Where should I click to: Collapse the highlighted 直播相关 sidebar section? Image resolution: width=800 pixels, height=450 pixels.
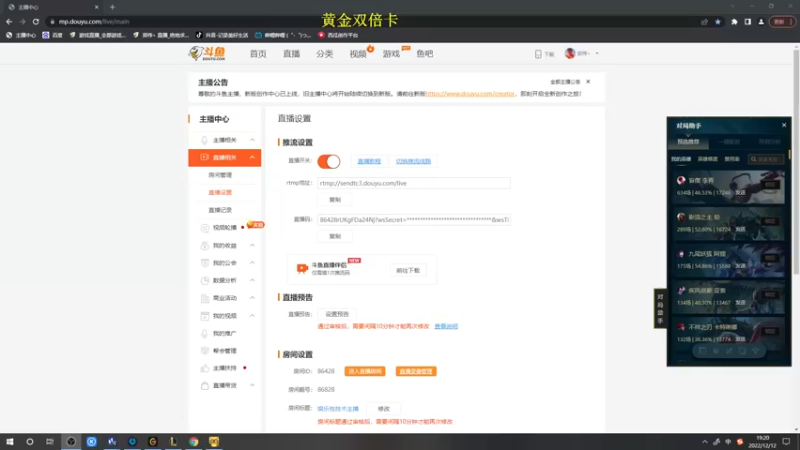click(252, 157)
